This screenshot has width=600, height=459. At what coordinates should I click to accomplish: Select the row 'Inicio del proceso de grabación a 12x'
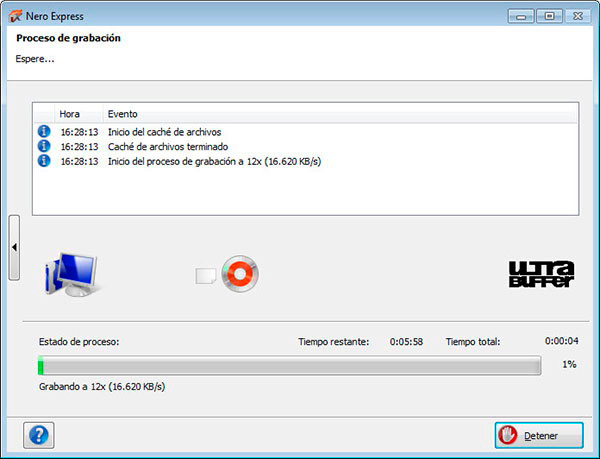point(305,161)
